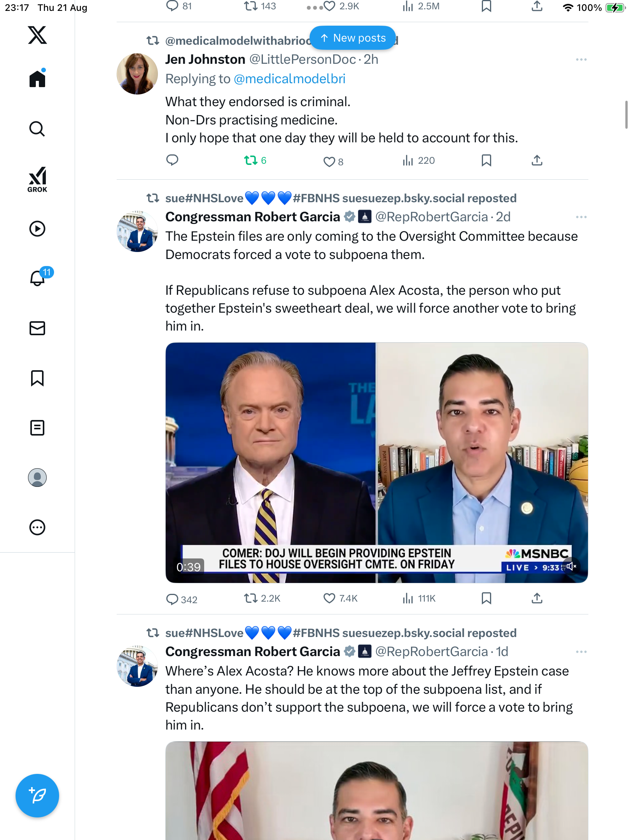The height and width of the screenshot is (840, 630).
Task: Open more options on Jen Johnston's post
Action: (581, 59)
